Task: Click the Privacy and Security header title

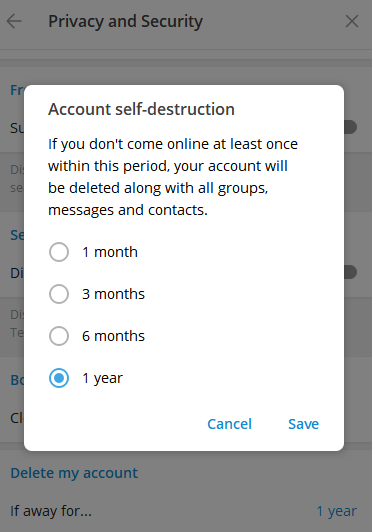Action: click(126, 21)
